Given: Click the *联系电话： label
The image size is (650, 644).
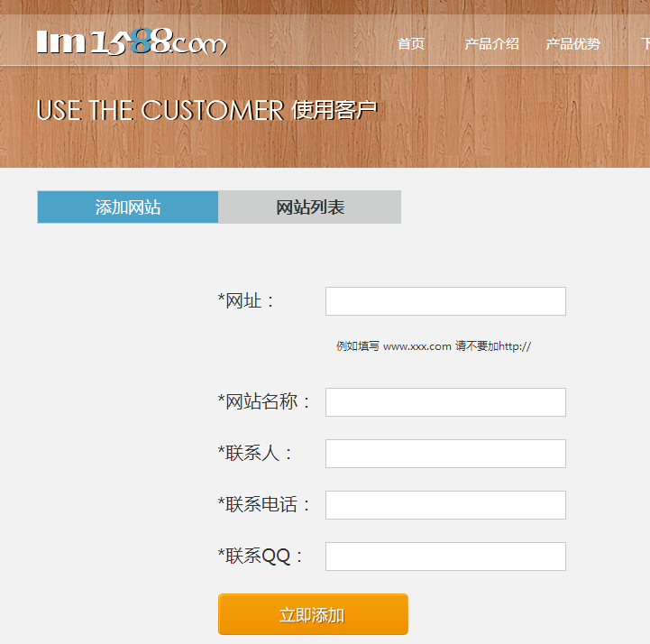Looking at the screenshot, I should coord(264,505).
